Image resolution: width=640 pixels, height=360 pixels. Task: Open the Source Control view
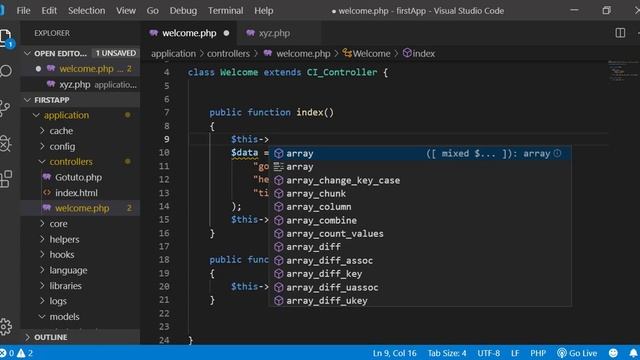click(x=5, y=108)
